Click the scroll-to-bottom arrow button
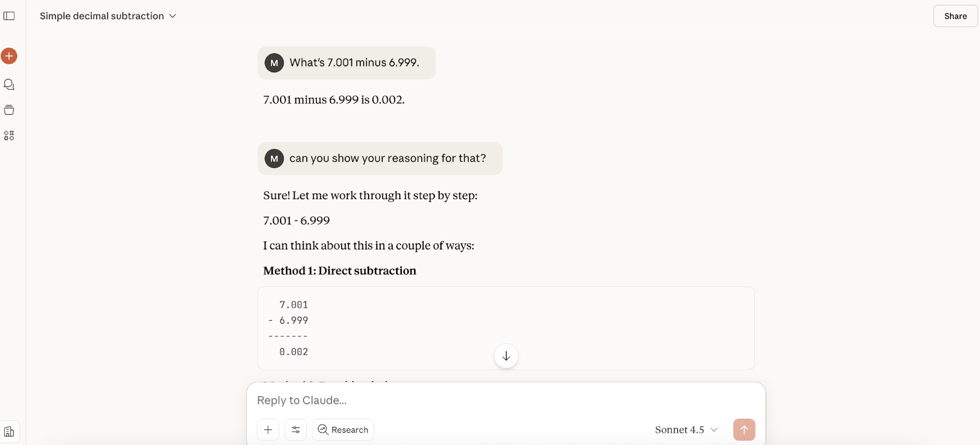 (x=506, y=356)
